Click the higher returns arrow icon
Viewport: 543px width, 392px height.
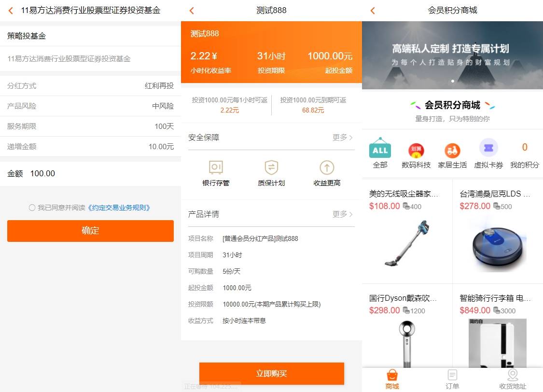click(x=327, y=168)
